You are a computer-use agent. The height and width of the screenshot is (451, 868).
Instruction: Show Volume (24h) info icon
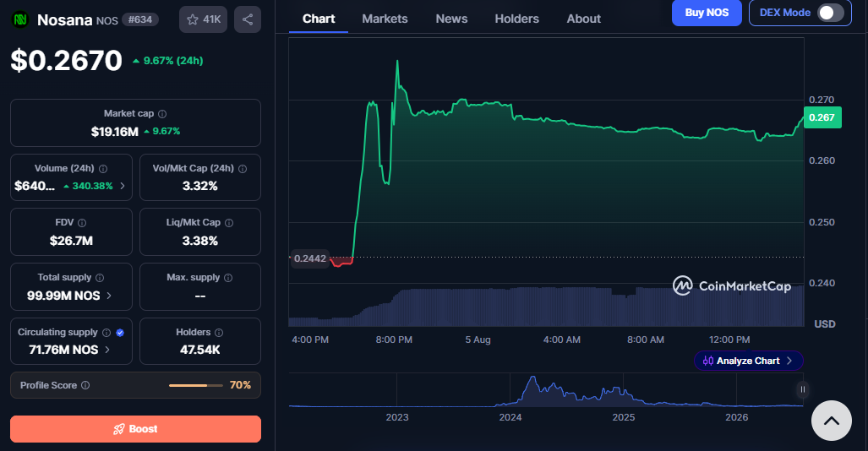pos(103,169)
